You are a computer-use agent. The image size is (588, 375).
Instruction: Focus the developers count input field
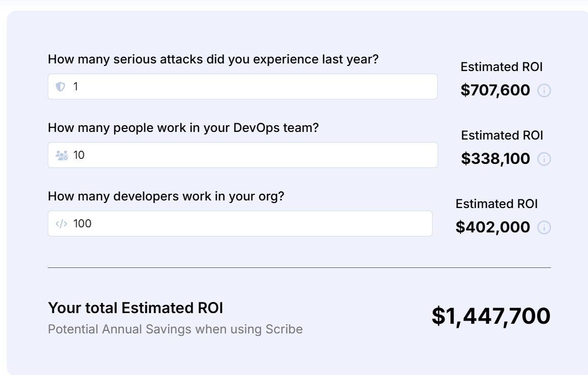tap(240, 224)
